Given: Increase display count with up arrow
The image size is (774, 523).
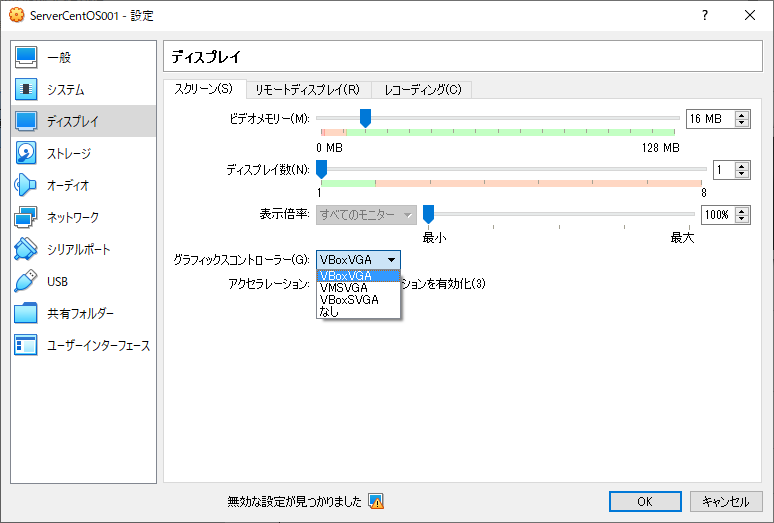Looking at the screenshot, I should 741,166.
